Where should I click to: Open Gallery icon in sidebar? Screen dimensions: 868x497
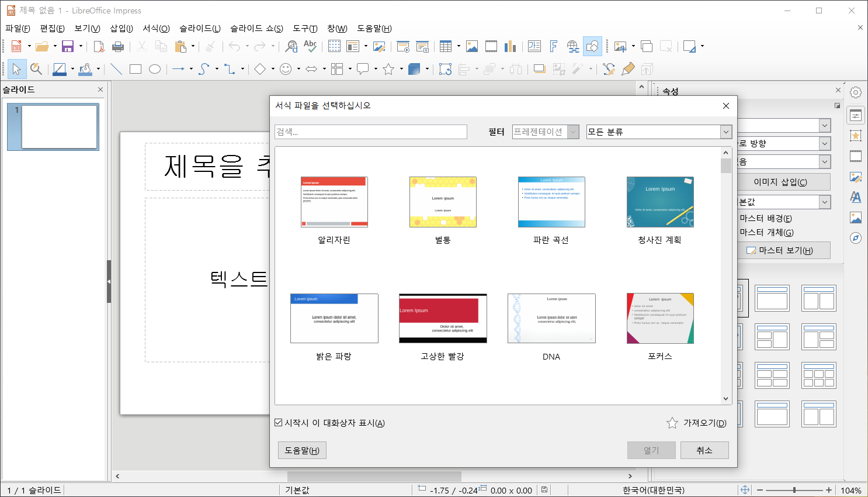856,218
